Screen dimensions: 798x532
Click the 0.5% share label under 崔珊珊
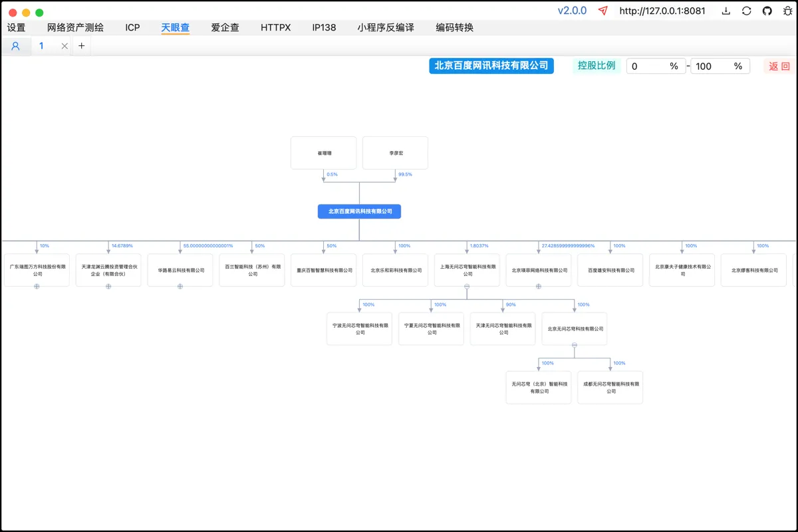(x=332, y=174)
